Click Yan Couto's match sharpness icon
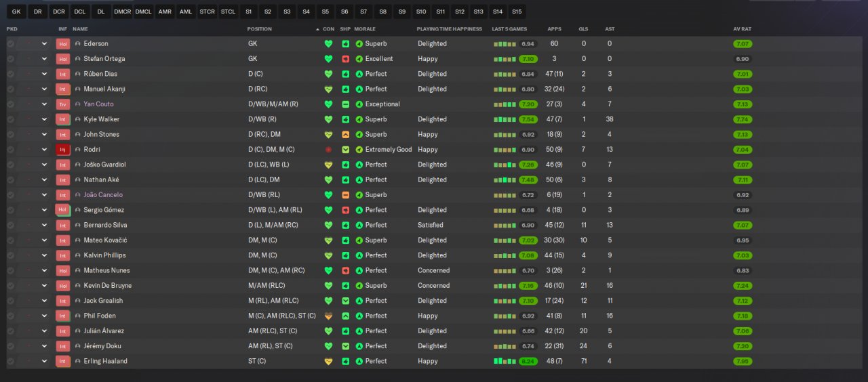This screenshot has height=382, width=868. tap(346, 104)
